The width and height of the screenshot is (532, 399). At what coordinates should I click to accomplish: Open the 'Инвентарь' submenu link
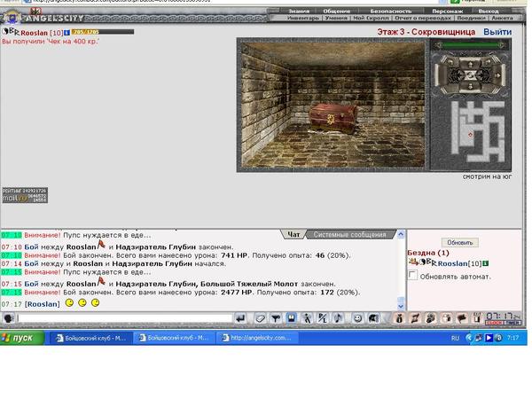[303, 18]
